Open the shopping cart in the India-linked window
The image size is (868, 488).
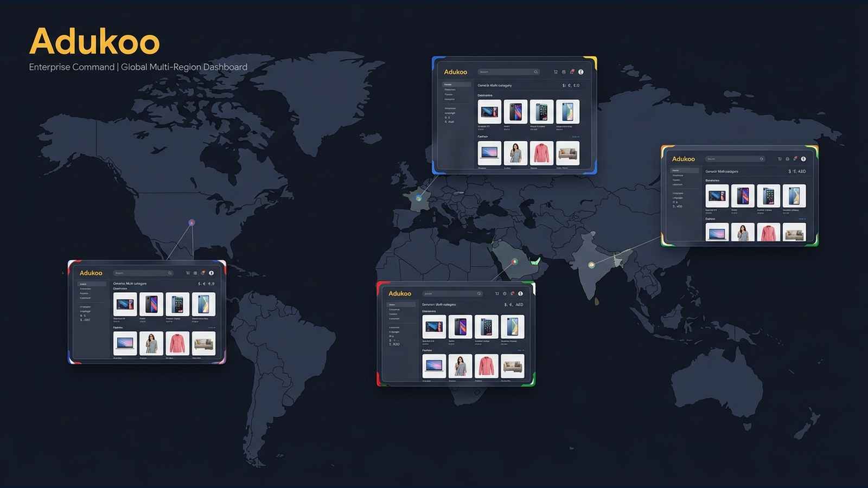(x=780, y=159)
